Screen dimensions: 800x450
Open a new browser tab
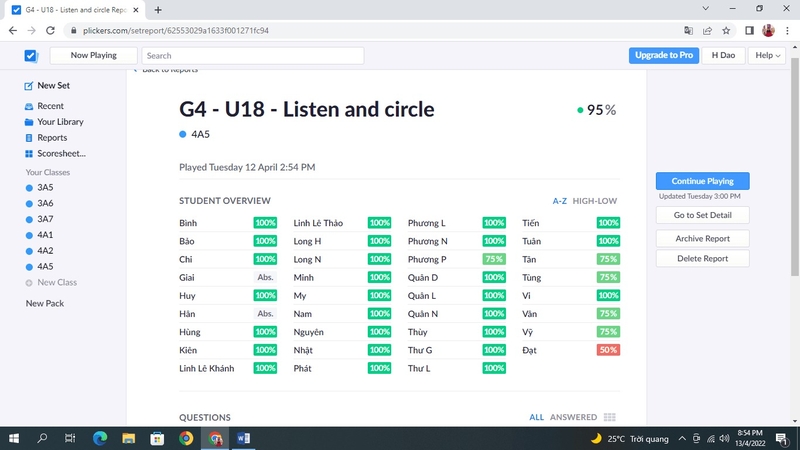158,10
